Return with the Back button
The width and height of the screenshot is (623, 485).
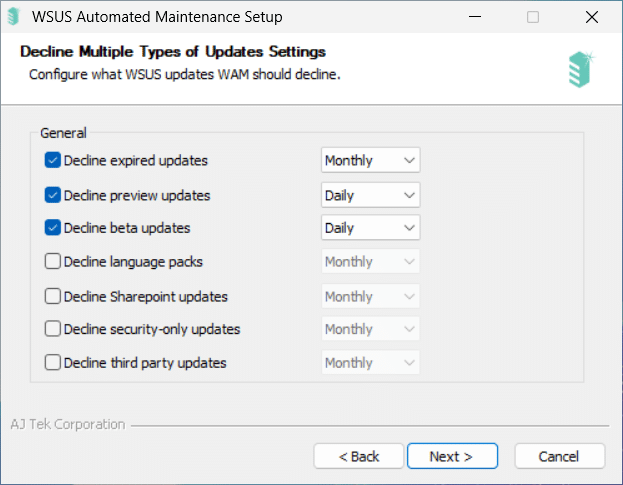[x=359, y=456]
